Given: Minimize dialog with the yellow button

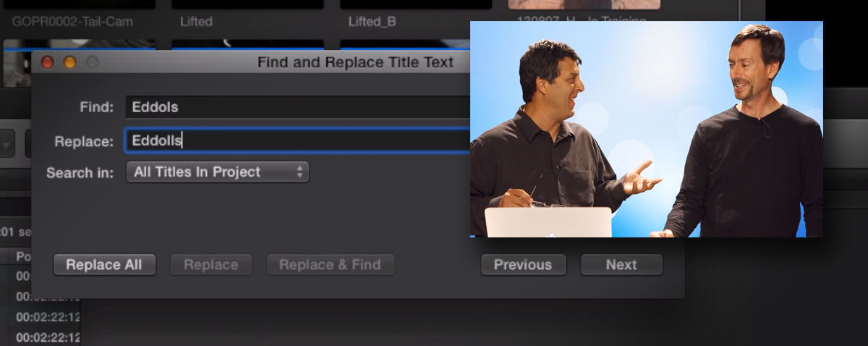Looking at the screenshot, I should click(69, 63).
